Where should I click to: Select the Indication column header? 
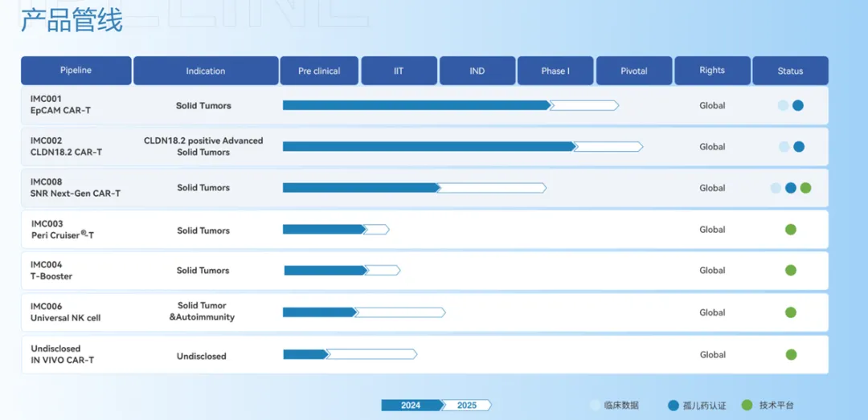pyautogui.click(x=206, y=71)
